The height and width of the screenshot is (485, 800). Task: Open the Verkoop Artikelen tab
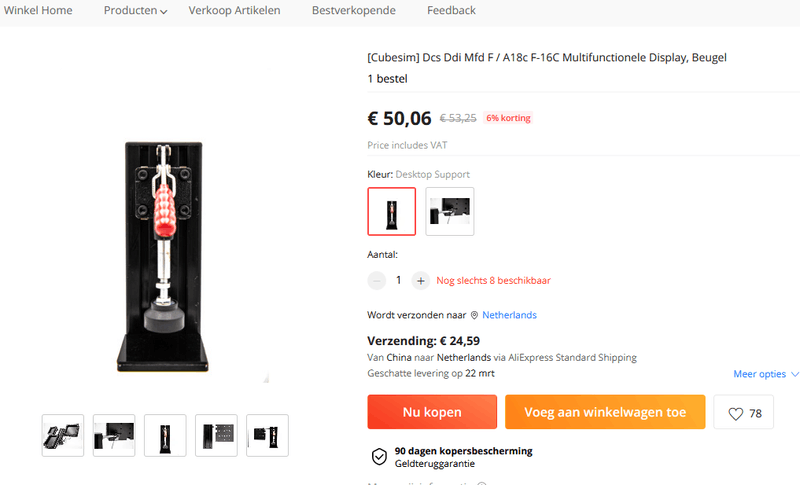[234, 11]
